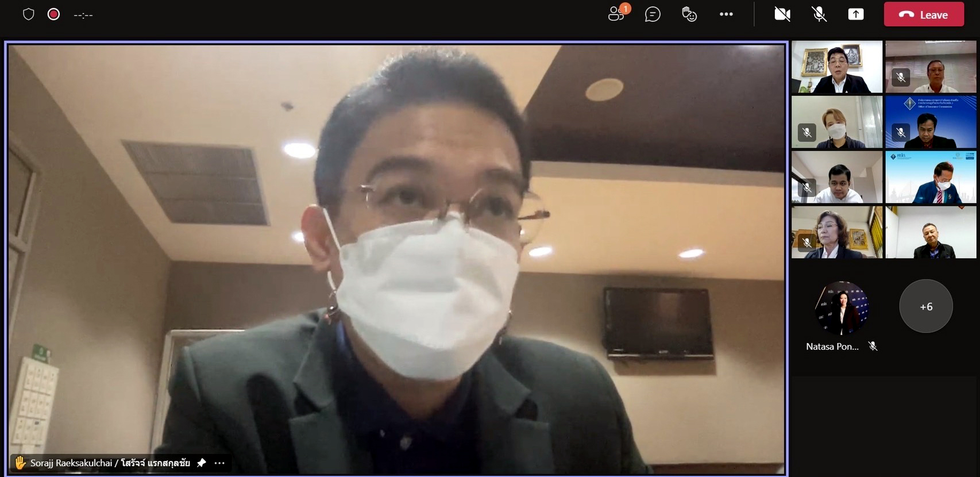Image resolution: width=980 pixels, height=477 pixels.
Task: Select the main speaker video
Action: [396, 259]
